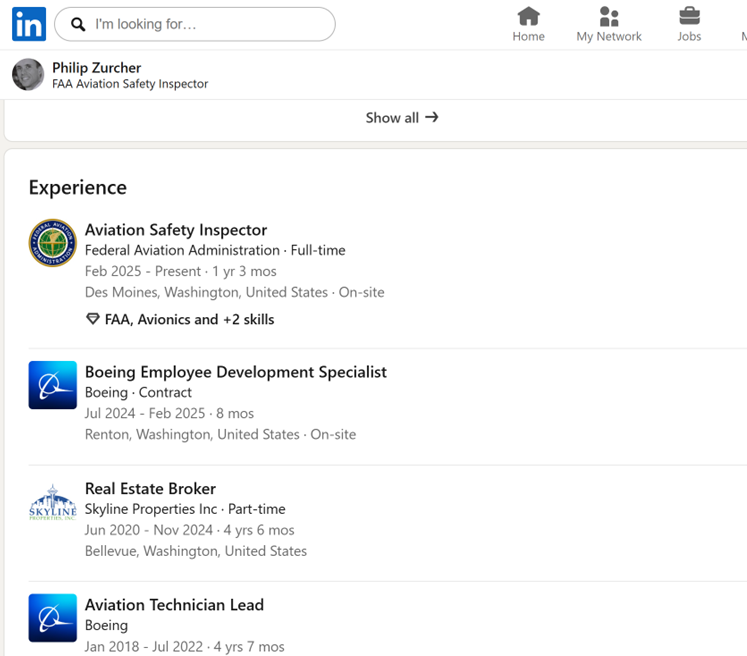Screen dimensions: 747x656
Task: Click "Boeing · Contract" text
Action: pos(138,393)
